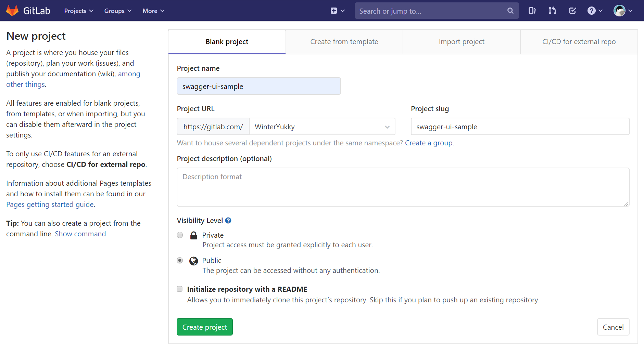This screenshot has height=354, width=644.
Task: Select the Public visibility radio button
Action: [180, 260]
